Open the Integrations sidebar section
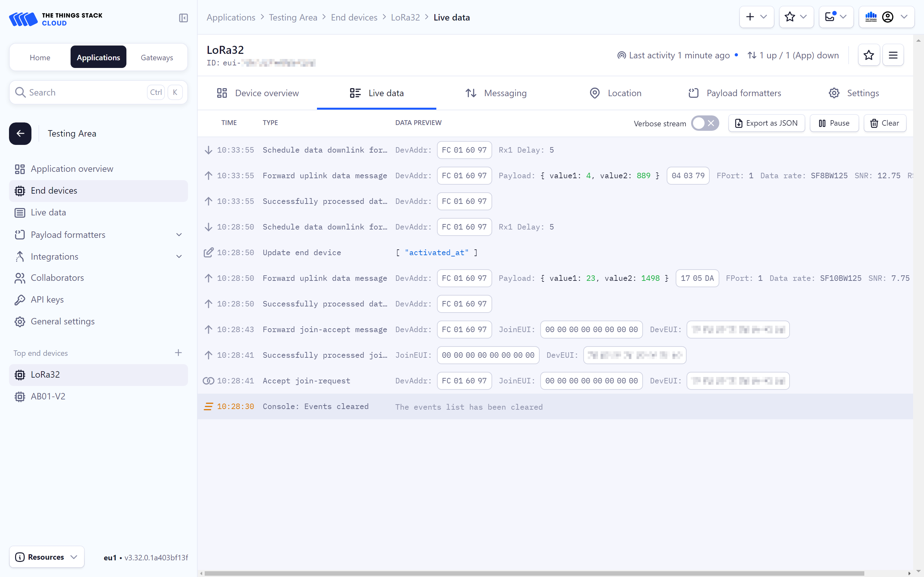This screenshot has height=577, width=924. [x=55, y=256]
